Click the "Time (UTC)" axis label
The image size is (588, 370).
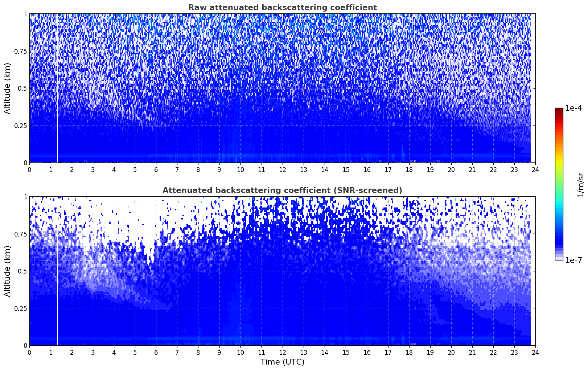coord(282,362)
